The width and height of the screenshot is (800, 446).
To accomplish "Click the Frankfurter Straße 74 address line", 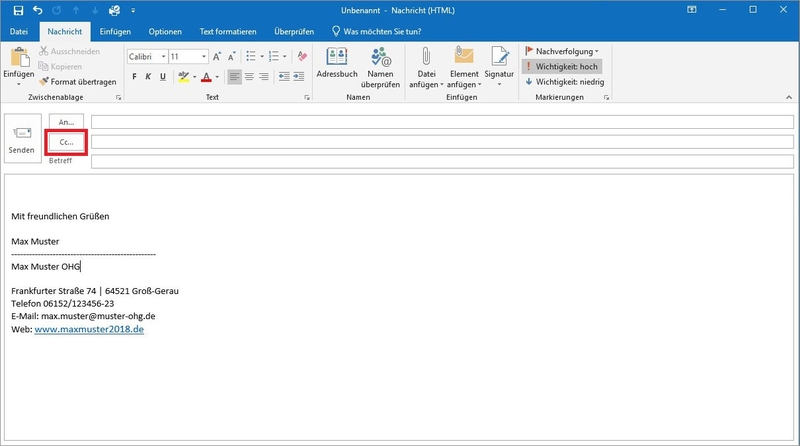I will tap(95, 291).
